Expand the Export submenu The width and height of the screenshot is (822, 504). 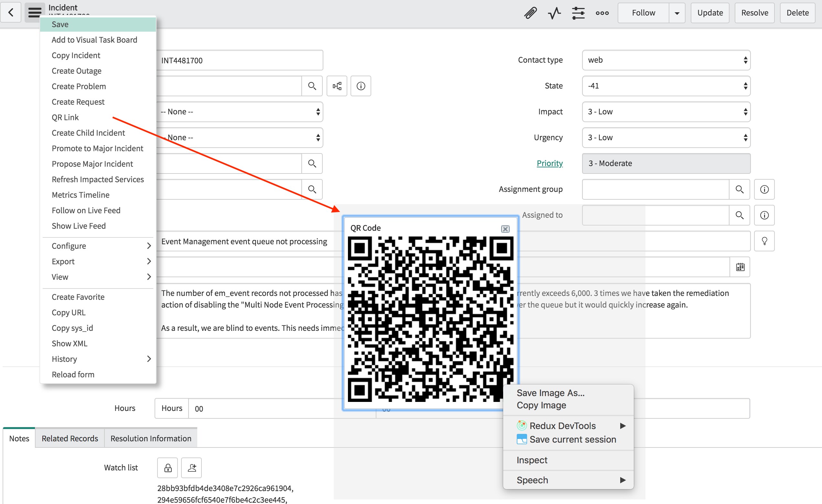[x=98, y=261]
